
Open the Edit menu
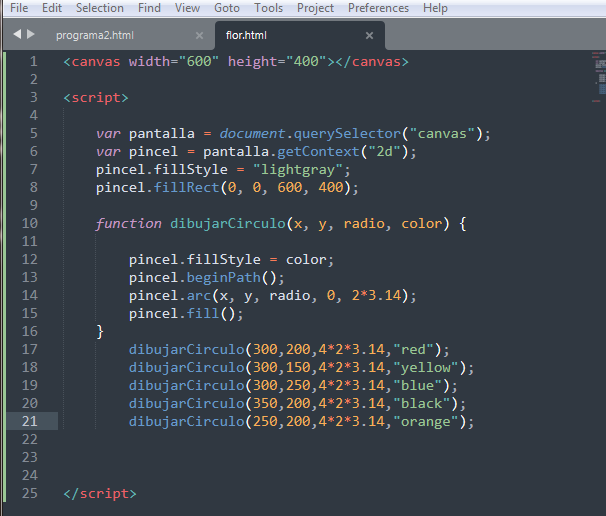click(x=52, y=8)
